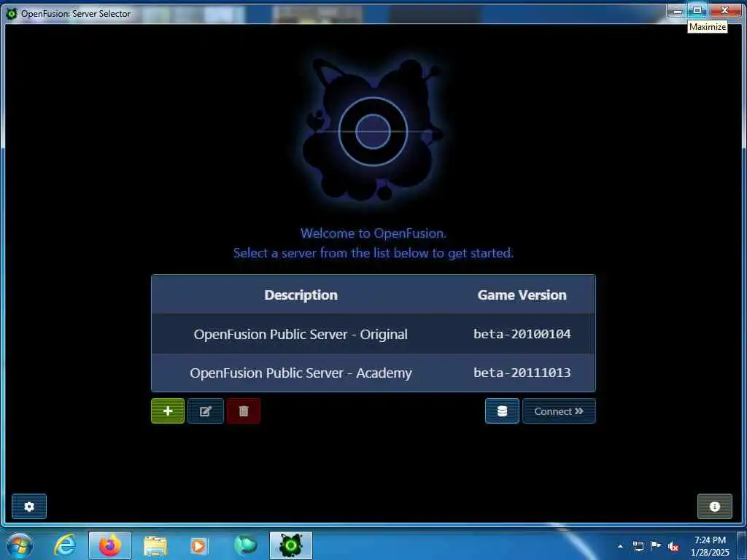The height and width of the screenshot is (560, 747).
Task: Connect to the selected server
Action: point(559,411)
